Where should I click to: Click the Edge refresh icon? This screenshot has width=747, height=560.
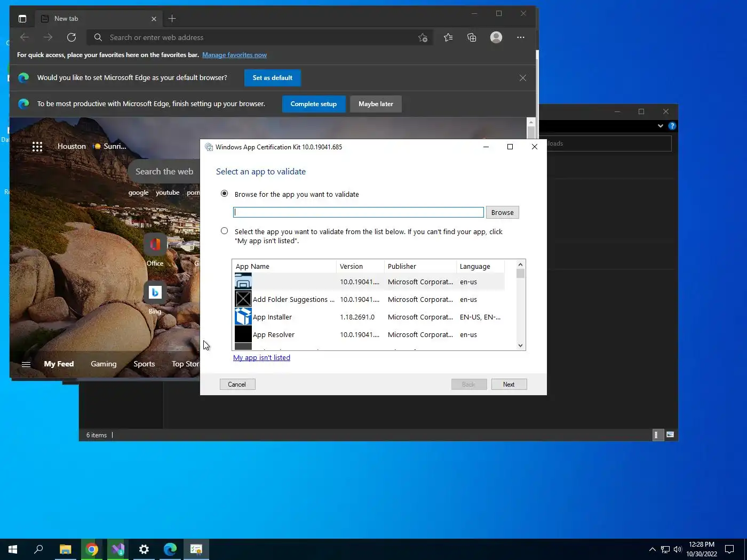point(71,37)
